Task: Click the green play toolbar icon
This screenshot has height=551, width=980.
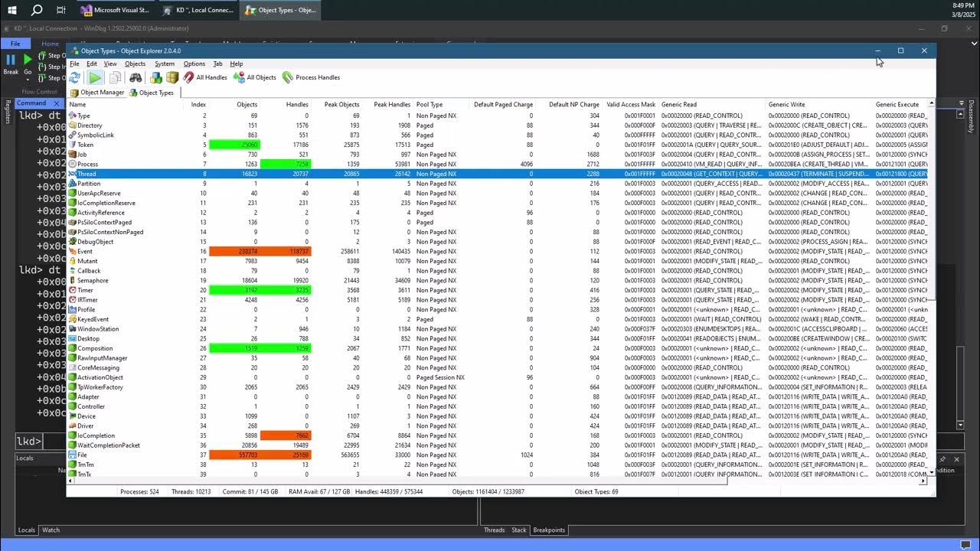Action: [x=95, y=77]
